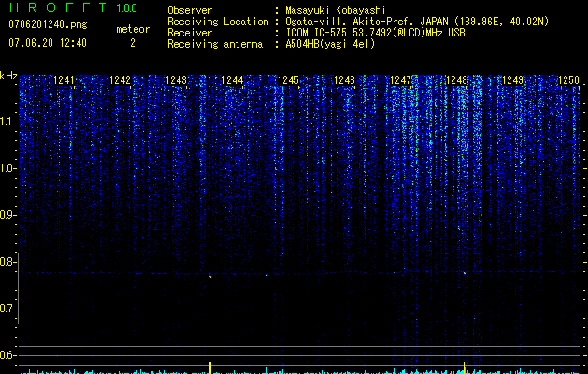Click the kHz axis unit label

tap(8, 76)
